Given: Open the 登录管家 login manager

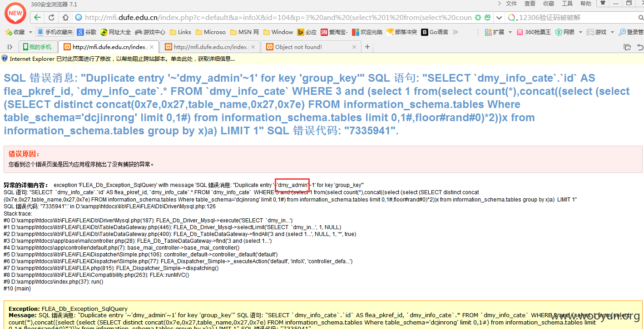Looking at the screenshot, I should tap(631, 32).
